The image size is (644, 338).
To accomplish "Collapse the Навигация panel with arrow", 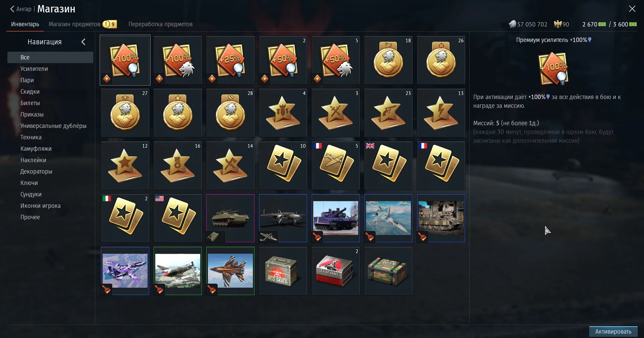I will click(84, 42).
